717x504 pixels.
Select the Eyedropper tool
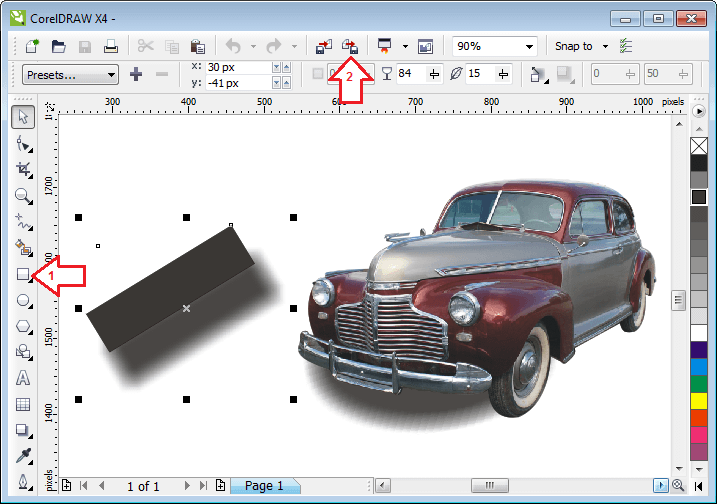pos(23,456)
